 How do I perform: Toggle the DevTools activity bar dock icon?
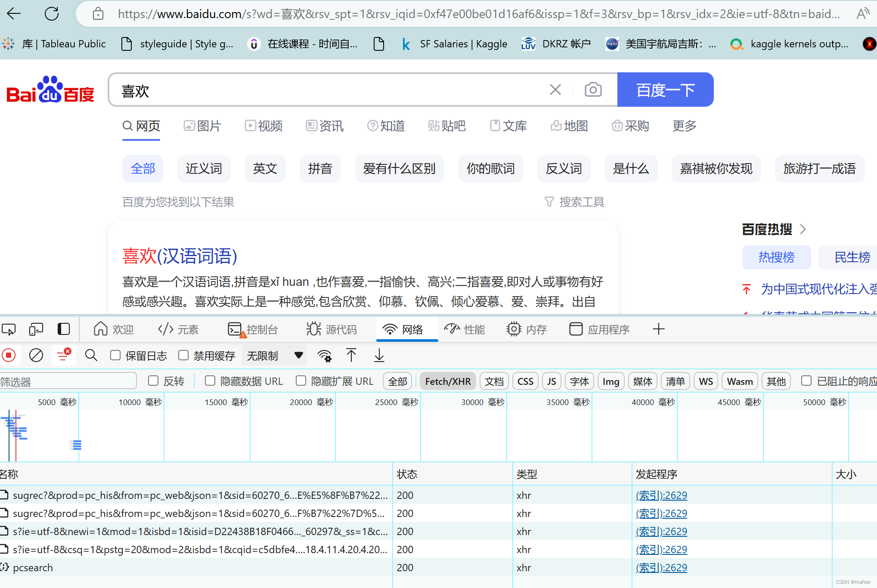[64, 330]
